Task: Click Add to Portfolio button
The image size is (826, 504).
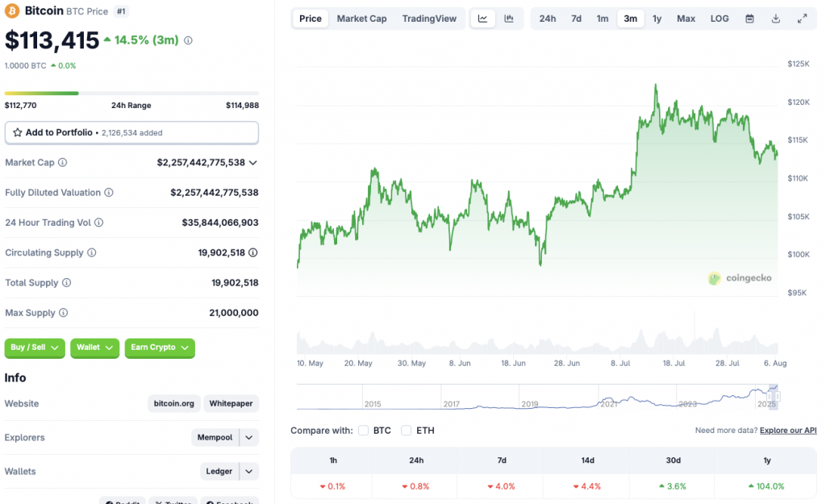Action: click(131, 132)
